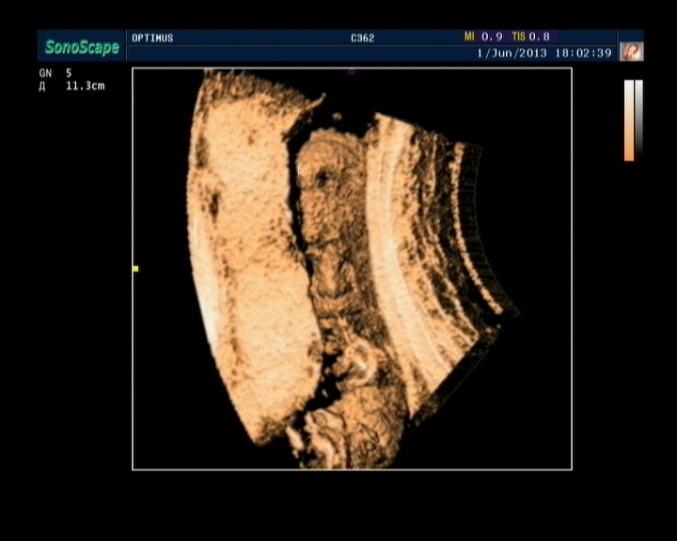Click the SonoScape logo

pos(82,47)
